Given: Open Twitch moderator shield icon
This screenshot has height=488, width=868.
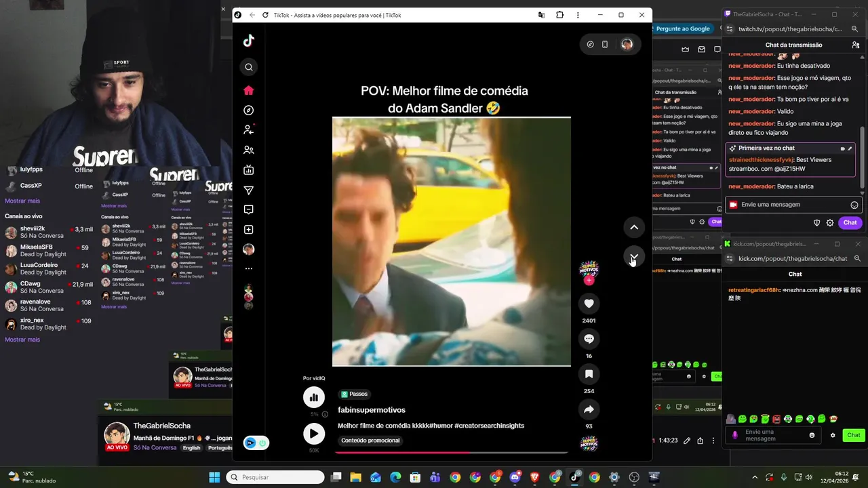Looking at the screenshot, I should (816, 222).
